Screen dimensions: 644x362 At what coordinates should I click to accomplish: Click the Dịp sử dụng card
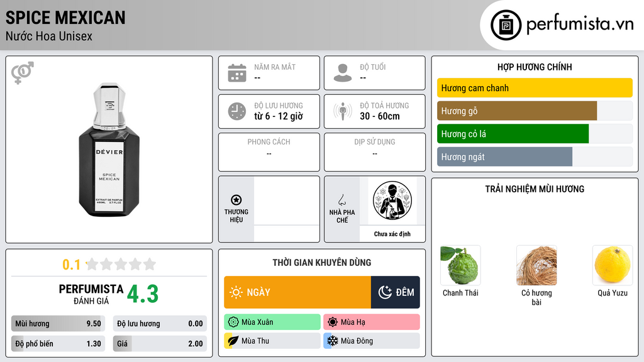coord(375,152)
